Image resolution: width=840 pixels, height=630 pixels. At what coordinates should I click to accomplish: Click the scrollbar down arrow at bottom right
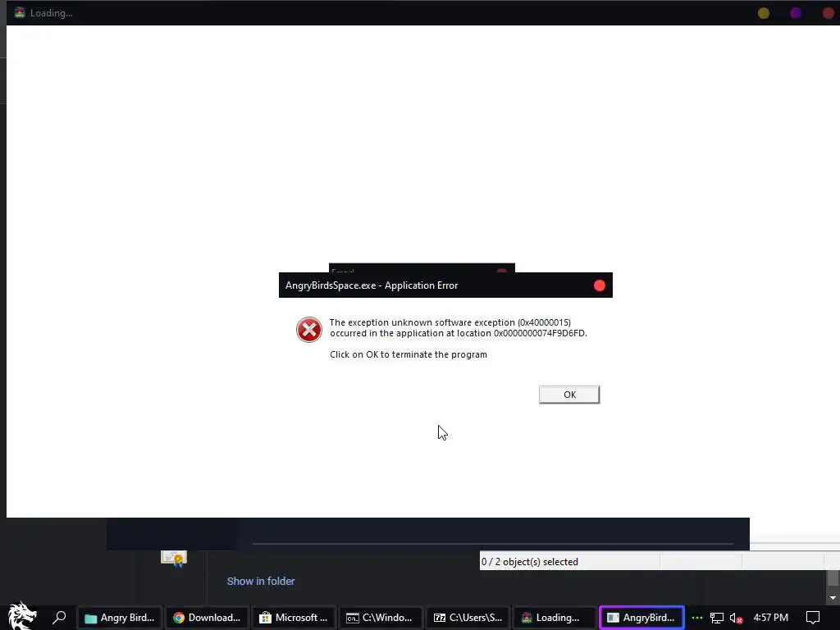pos(833,597)
